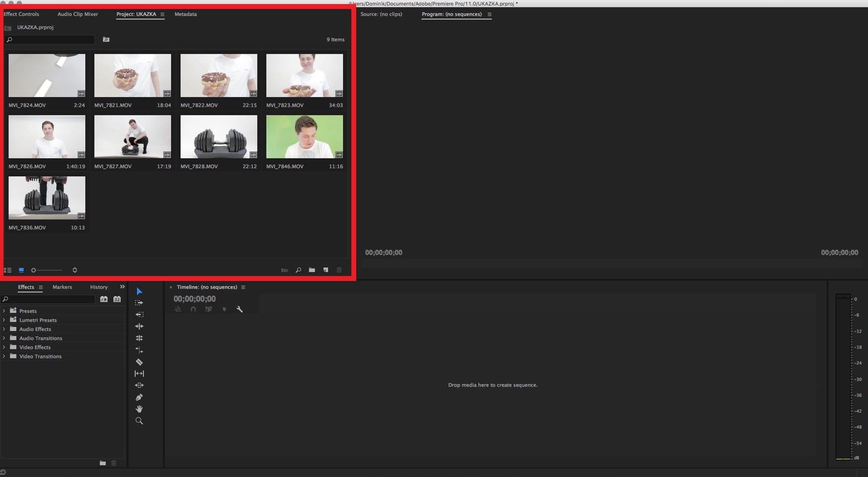Click the New Bin folder icon in Project panel
868x477 pixels.
coord(312,270)
